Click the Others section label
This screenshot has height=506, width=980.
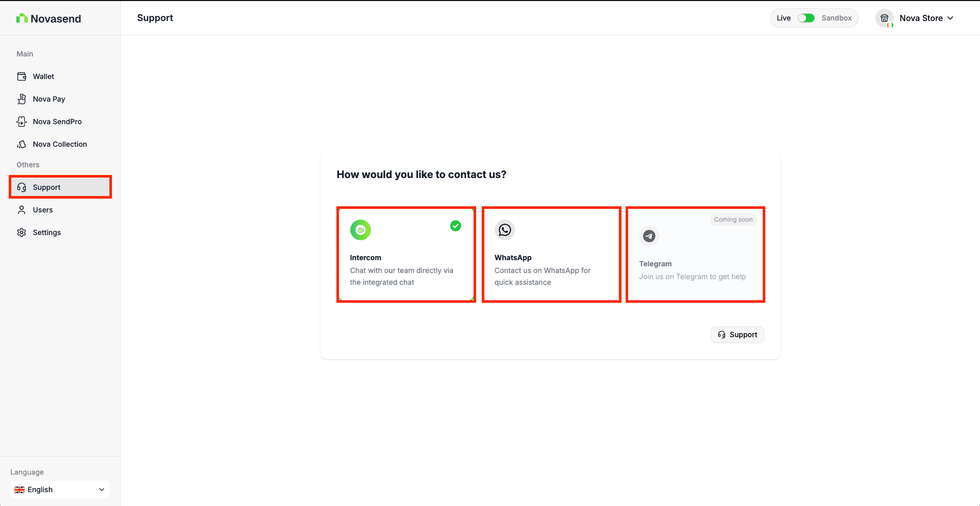(x=28, y=165)
